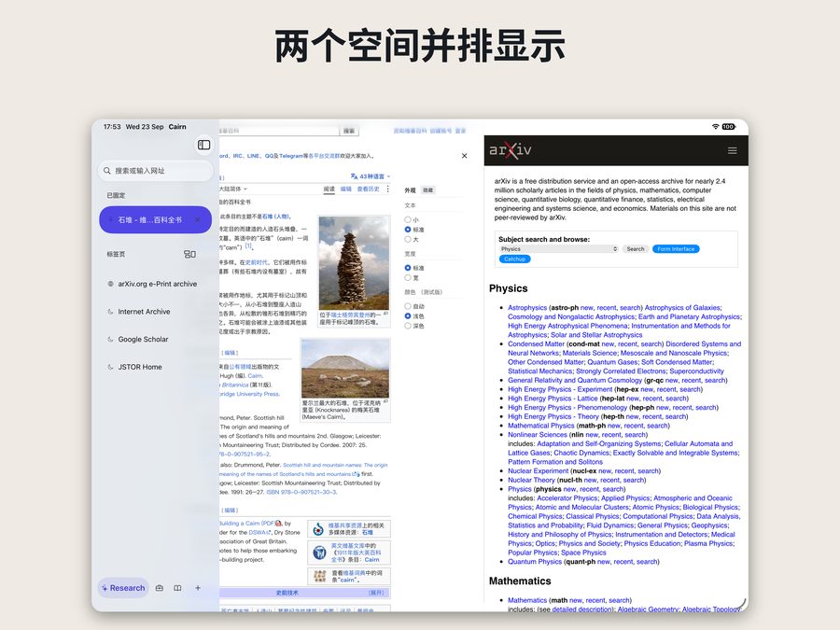Click the Telegram link in banner
This screenshot has height=630, width=840.
pyautogui.click(x=291, y=156)
